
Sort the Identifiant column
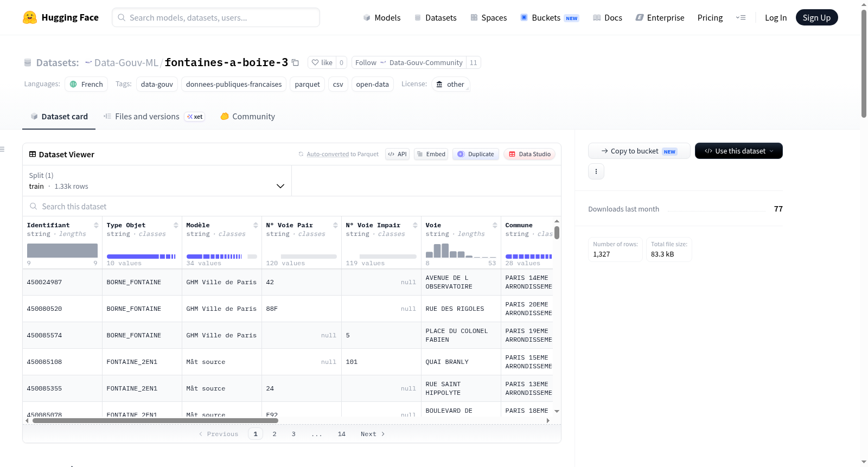(96, 225)
